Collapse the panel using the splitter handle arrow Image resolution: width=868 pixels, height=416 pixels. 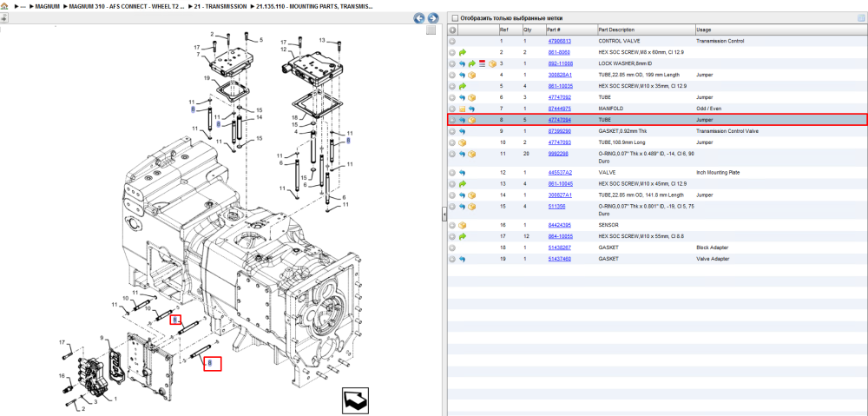pyautogui.click(x=444, y=214)
